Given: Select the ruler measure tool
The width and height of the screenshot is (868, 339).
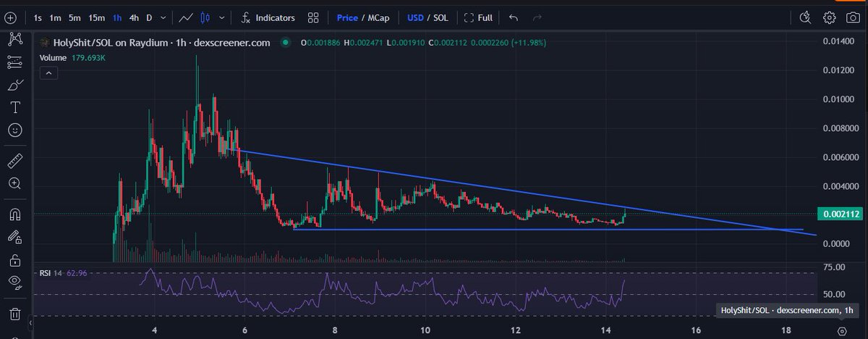Looking at the screenshot, I should tap(14, 161).
